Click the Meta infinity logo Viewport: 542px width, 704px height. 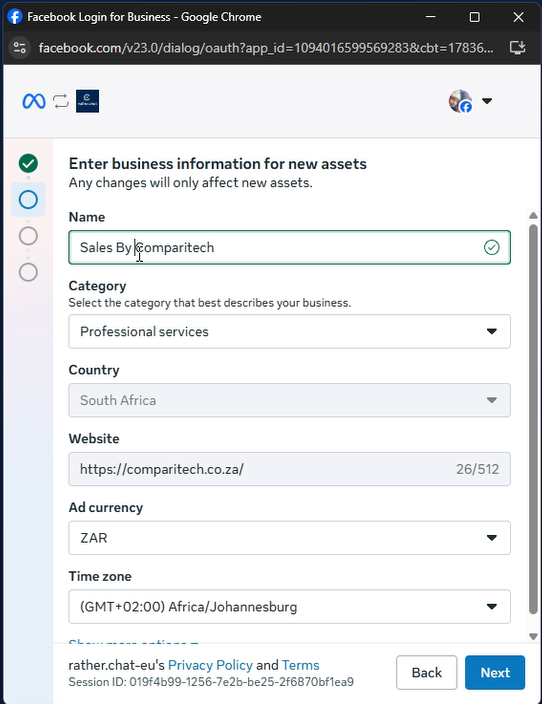pos(34,101)
